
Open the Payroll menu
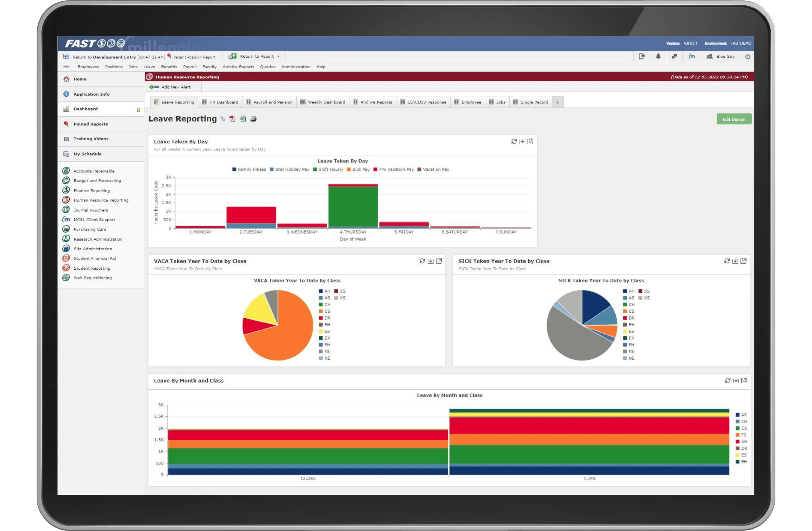point(190,66)
